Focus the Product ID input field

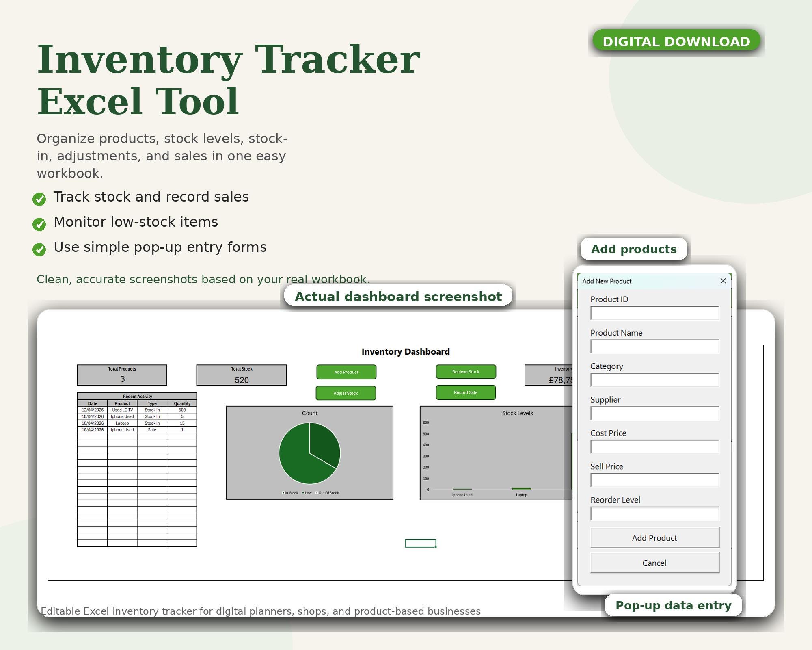tap(654, 313)
